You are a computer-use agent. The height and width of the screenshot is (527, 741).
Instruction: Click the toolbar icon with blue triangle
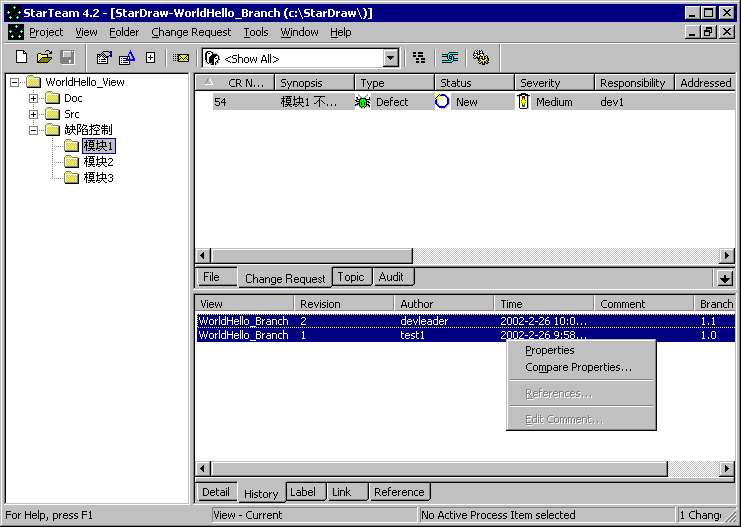(x=127, y=58)
